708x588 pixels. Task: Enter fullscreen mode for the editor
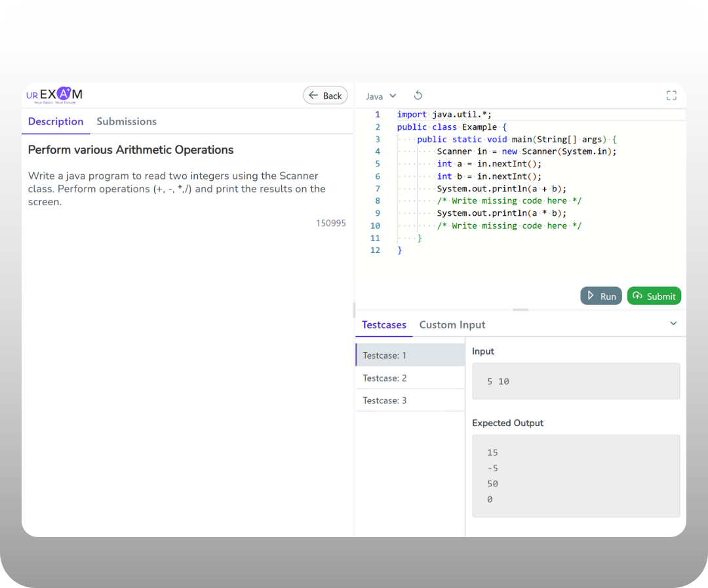pyautogui.click(x=671, y=96)
